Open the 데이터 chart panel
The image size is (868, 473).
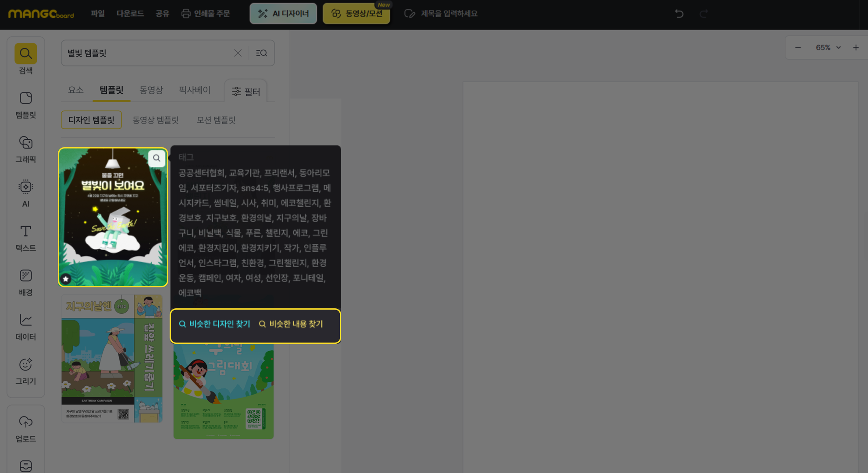(x=25, y=327)
